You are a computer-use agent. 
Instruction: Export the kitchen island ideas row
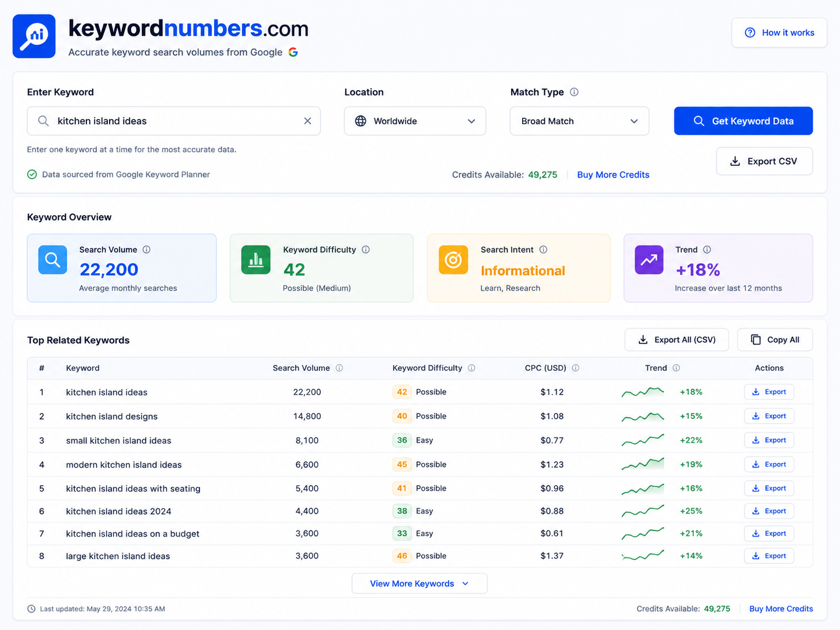pyautogui.click(x=769, y=392)
